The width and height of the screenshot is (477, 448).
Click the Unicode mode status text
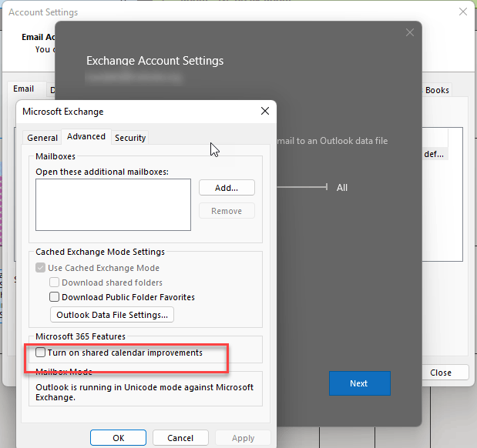(x=145, y=392)
